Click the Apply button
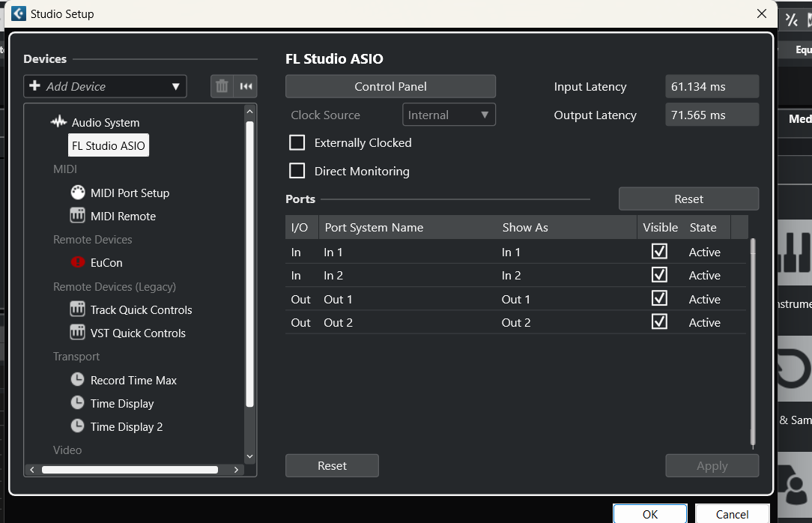Image resolution: width=812 pixels, height=523 pixels. pos(712,465)
